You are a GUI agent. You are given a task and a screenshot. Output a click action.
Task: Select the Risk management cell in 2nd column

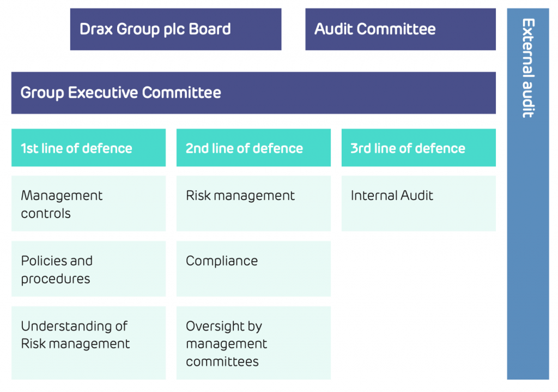253,204
